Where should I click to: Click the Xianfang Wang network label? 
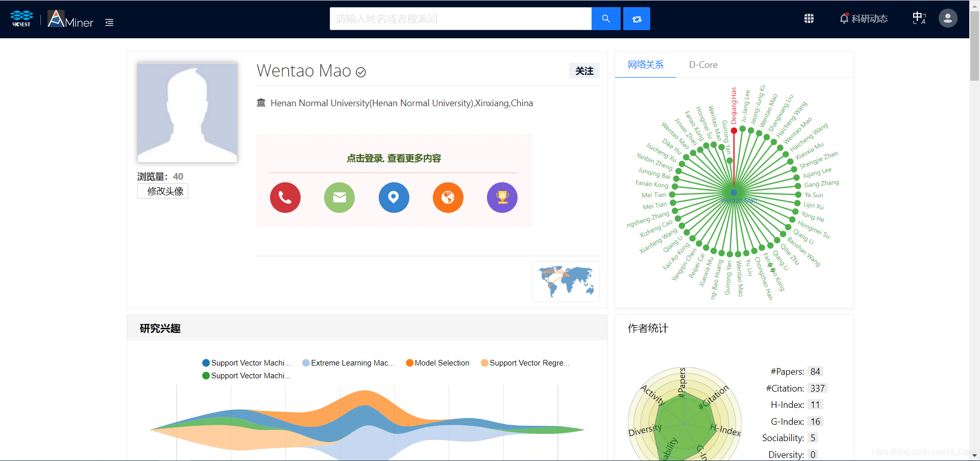[658, 241]
